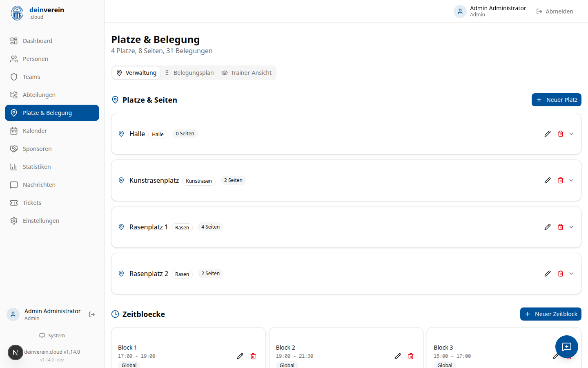This screenshot has height=368, width=588.
Task: Delete Block 2 time block
Action: tap(411, 356)
